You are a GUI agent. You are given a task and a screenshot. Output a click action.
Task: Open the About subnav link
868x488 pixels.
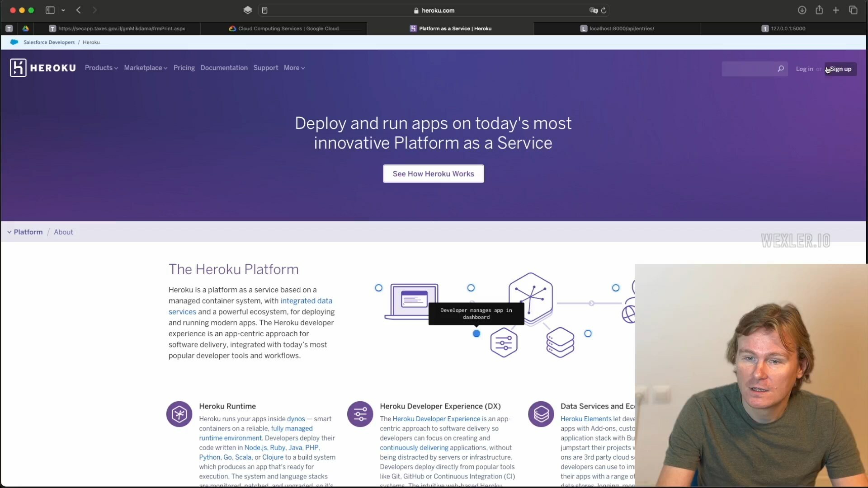63,232
